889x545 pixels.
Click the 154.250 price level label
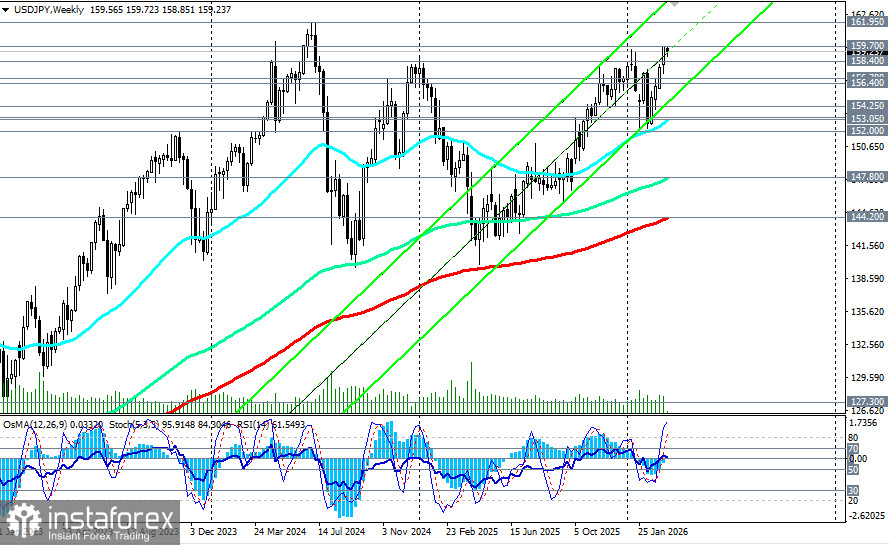click(867, 105)
